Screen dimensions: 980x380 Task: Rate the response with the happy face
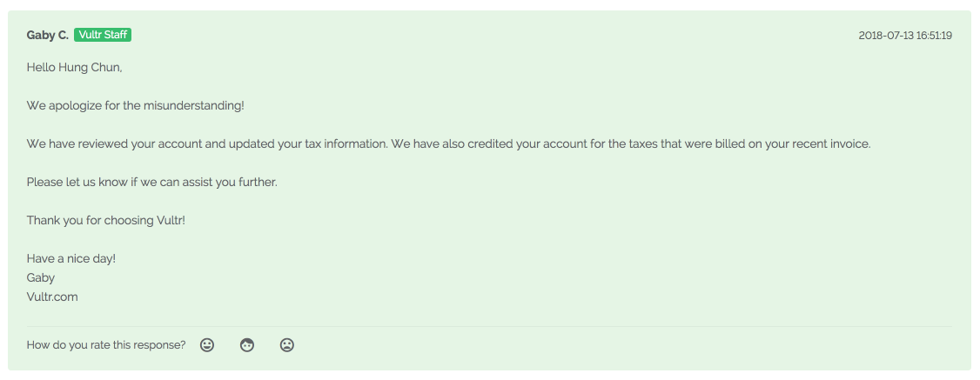tap(207, 344)
